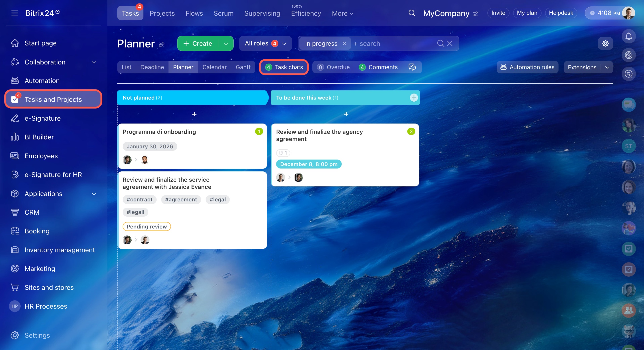Click the hamburger menu icon beside Bitrix24
Viewport: 644px width, 350px height.
tap(15, 13)
